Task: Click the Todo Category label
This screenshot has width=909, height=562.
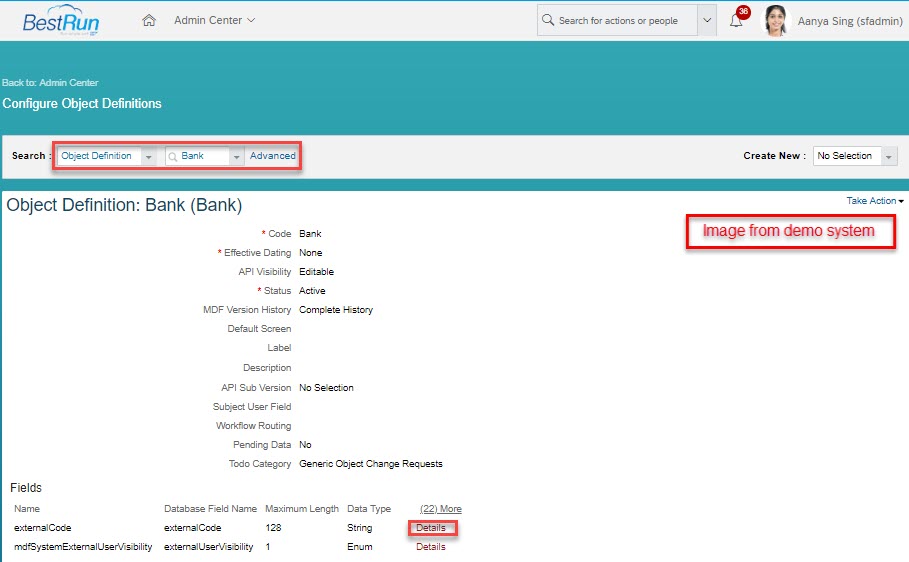Action: tap(260, 464)
